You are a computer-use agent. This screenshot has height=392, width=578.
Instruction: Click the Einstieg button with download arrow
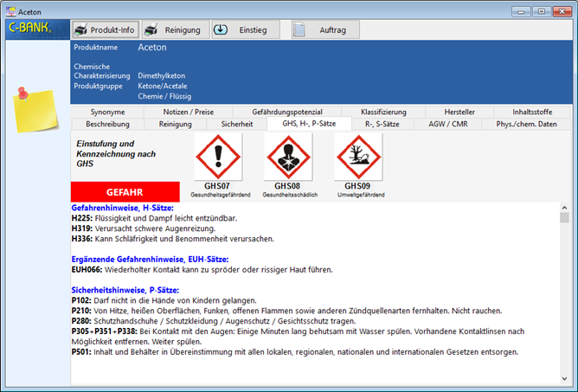(246, 29)
